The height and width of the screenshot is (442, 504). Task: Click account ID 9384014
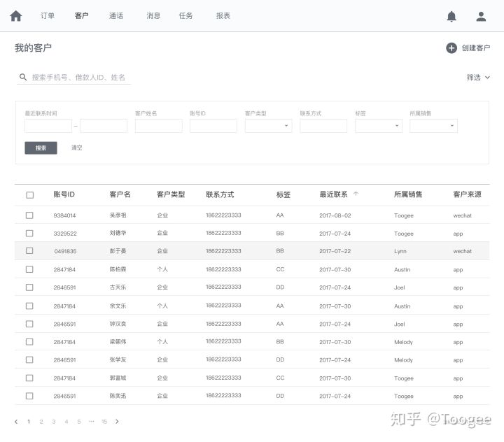point(64,215)
